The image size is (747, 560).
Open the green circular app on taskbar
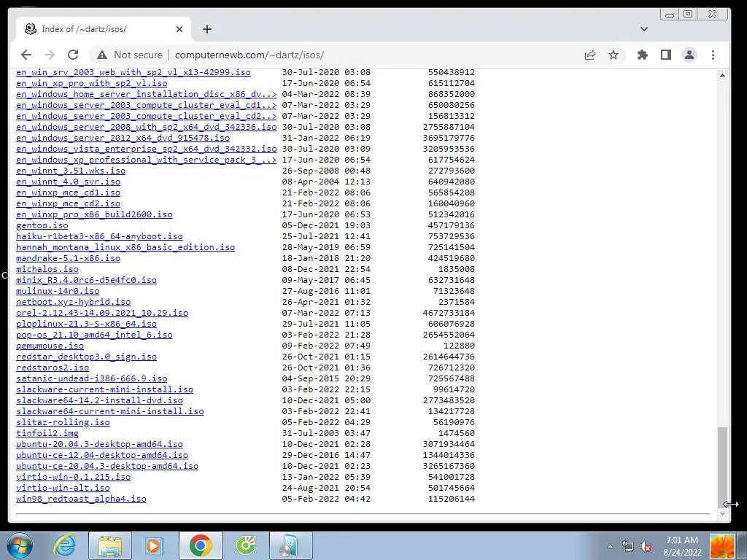tap(247, 545)
